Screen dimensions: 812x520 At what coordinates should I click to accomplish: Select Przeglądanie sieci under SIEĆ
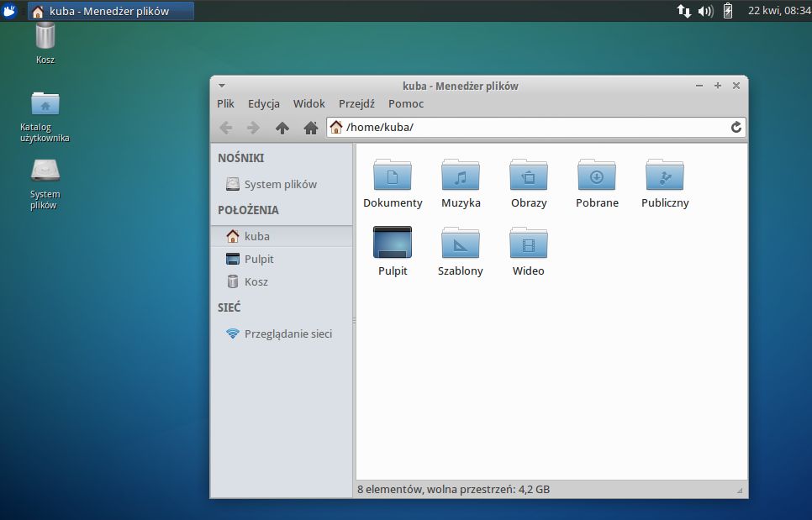[287, 334]
